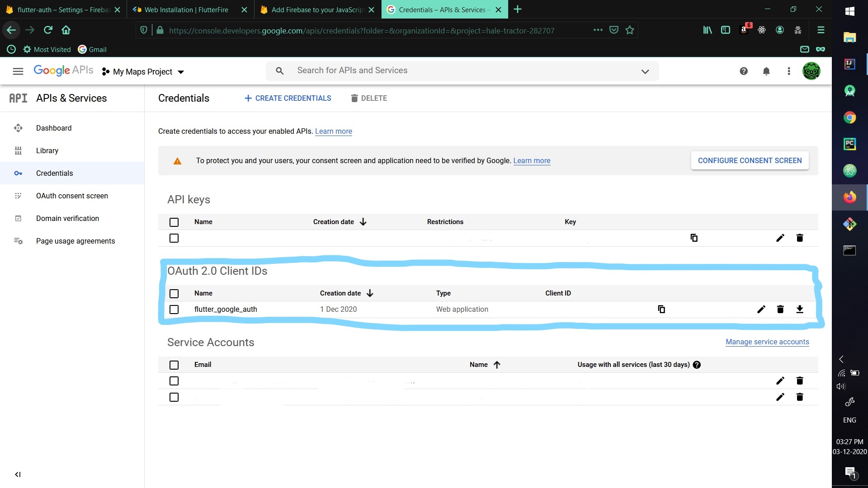Viewport: 868px width, 488px height.
Task: Open OAuth consent screen in sidebar
Action: (x=72, y=196)
